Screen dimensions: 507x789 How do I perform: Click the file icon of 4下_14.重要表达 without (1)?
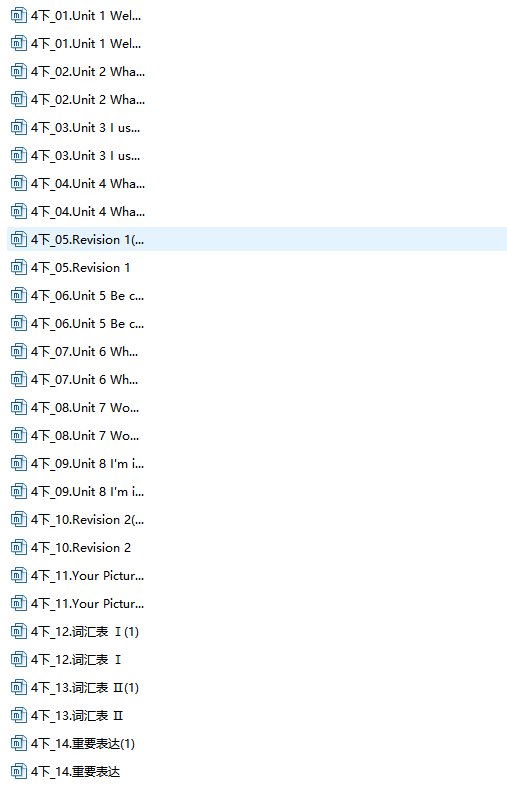19,771
